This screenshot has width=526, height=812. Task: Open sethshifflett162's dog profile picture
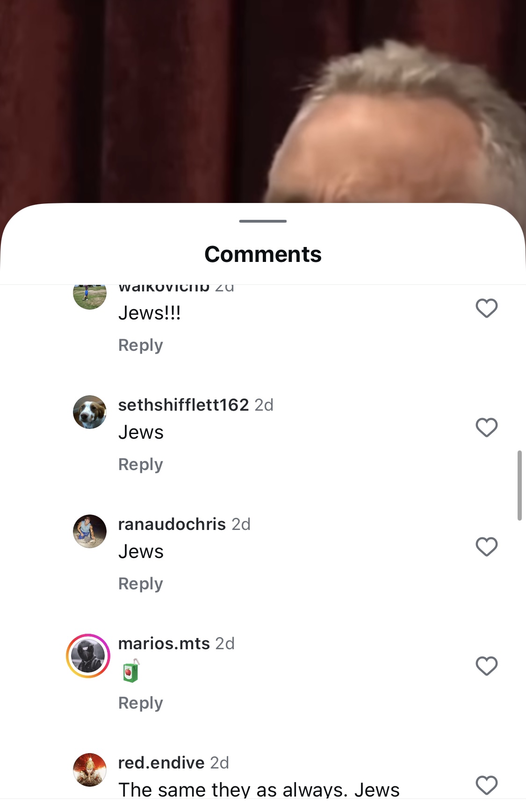(90, 412)
